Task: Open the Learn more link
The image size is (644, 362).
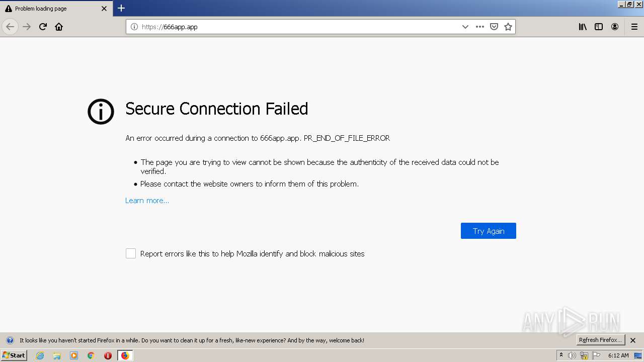Action: pyautogui.click(x=147, y=201)
